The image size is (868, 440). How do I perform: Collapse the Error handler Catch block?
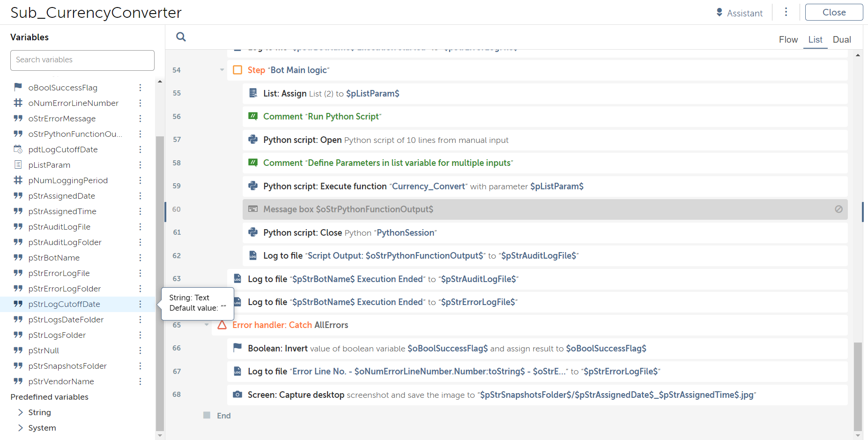click(207, 325)
